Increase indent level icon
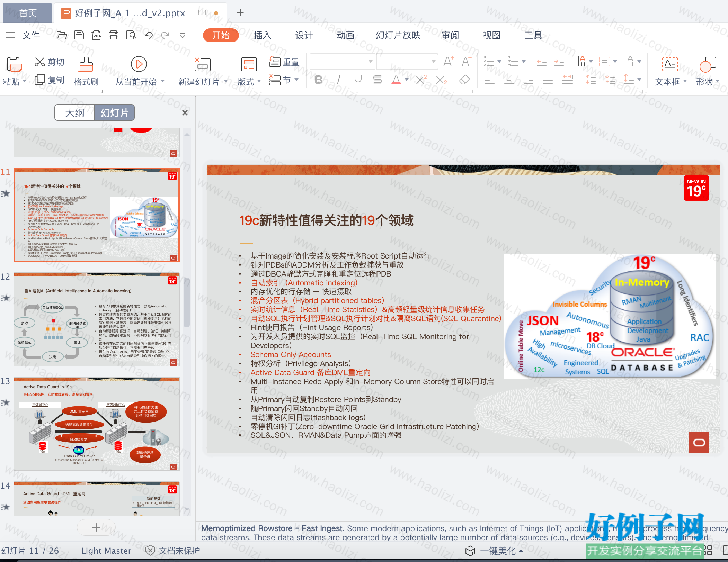This screenshot has width=728, height=562. [559, 62]
